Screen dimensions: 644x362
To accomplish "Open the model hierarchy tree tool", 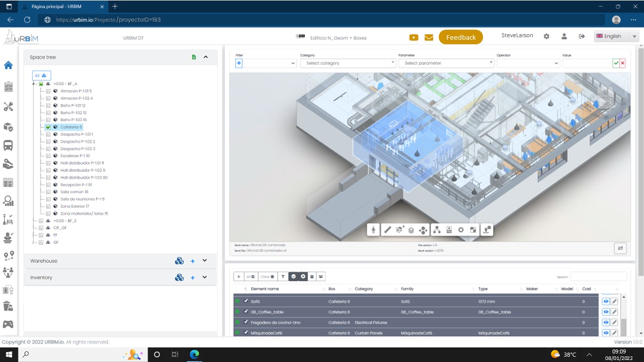I will click(x=437, y=230).
